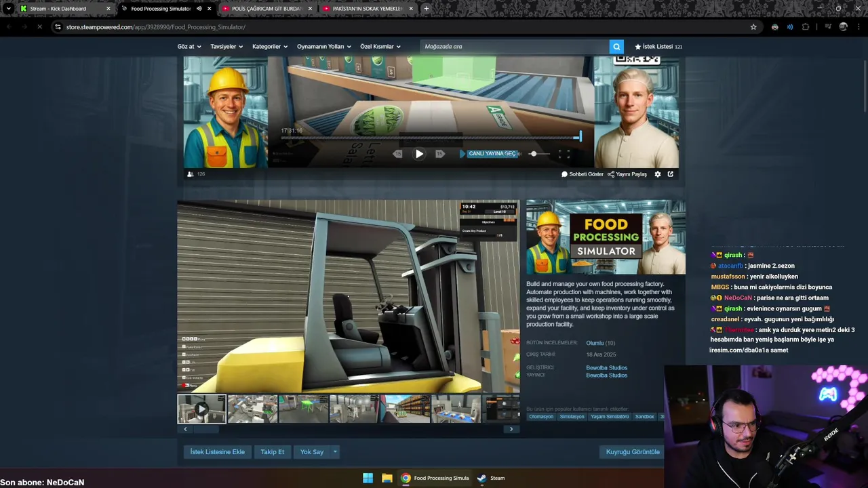The image size is (868, 488).
Task: Click Chrome Food Processing Simula taskbar item
Action: (435, 478)
